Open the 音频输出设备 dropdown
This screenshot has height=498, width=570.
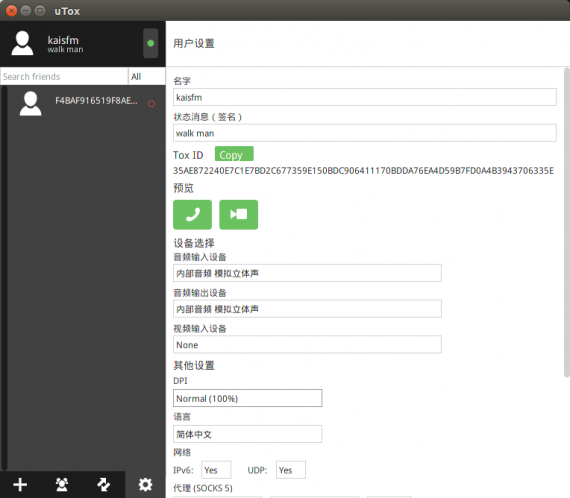click(307, 309)
